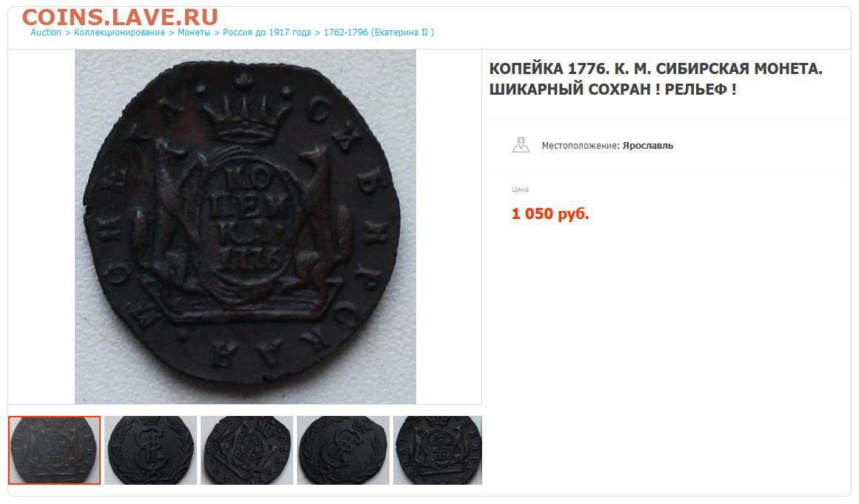Show the third coin thumbnail
The width and height of the screenshot is (859, 504).
(x=247, y=450)
